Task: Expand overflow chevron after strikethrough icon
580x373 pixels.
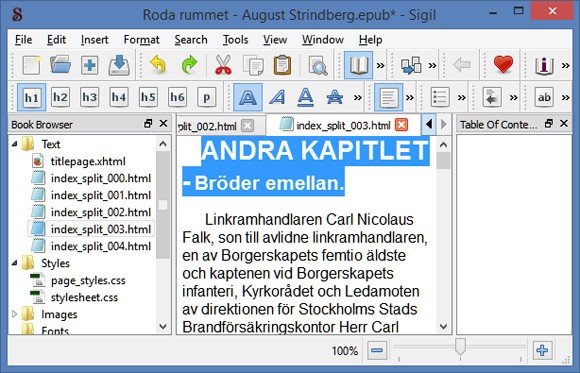Action: [357, 98]
